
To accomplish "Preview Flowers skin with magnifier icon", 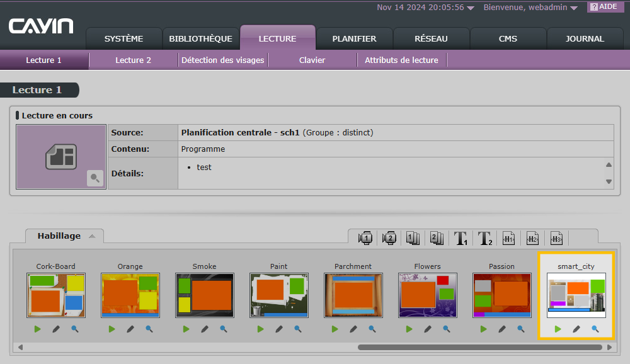I will click(x=447, y=329).
